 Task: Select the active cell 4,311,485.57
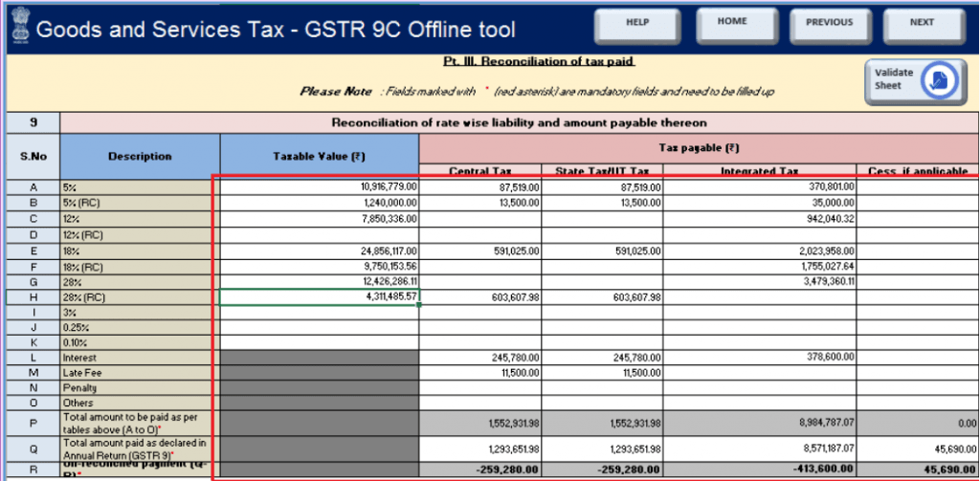click(320, 297)
